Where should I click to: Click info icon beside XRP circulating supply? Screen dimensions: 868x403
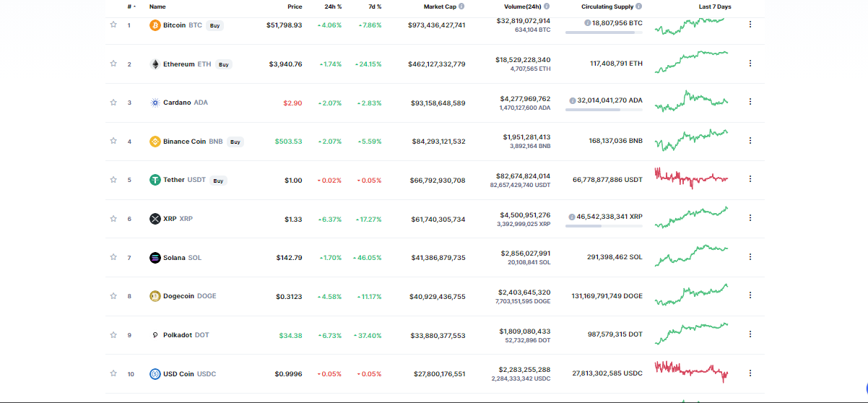(571, 217)
